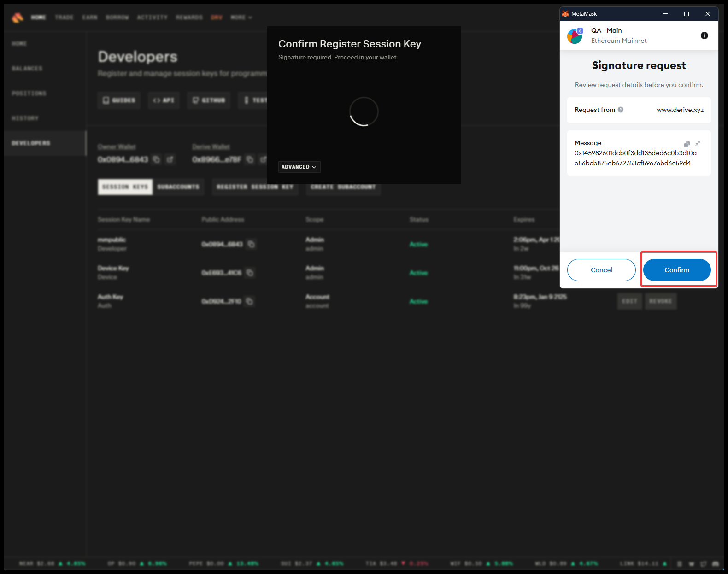Copy the mmpublic session key address
This screenshot has height=574, width=728.
tap(251, 244)
